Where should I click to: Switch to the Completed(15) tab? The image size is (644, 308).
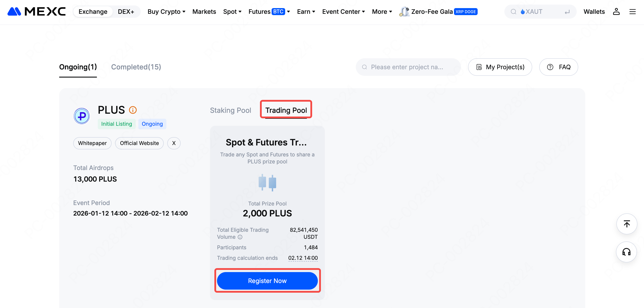[x=136, y=67]
